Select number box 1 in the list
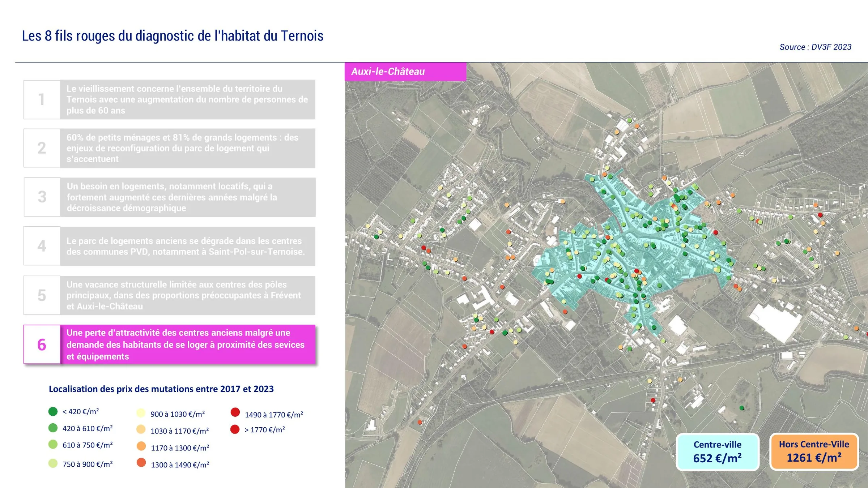This screenshot has height=488, width=868. click(42, 99)
